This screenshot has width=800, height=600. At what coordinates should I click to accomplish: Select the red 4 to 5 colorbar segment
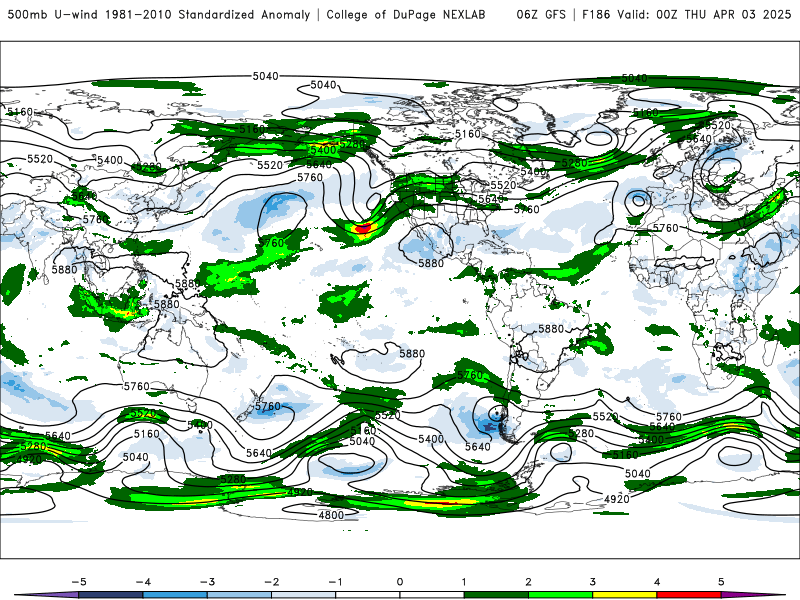(689, 595)
